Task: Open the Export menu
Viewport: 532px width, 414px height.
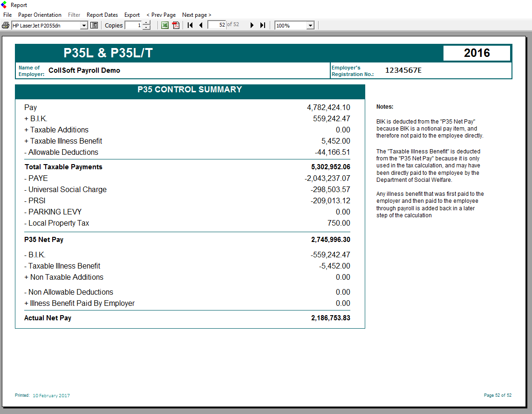Action: pos(132,15)
